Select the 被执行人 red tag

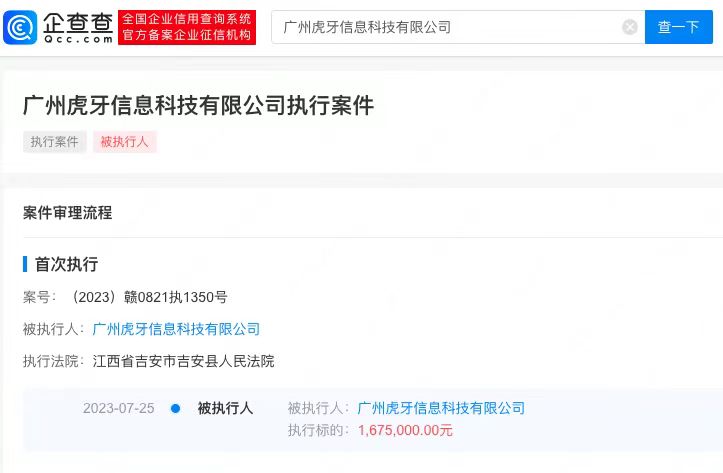click(124, 142)
